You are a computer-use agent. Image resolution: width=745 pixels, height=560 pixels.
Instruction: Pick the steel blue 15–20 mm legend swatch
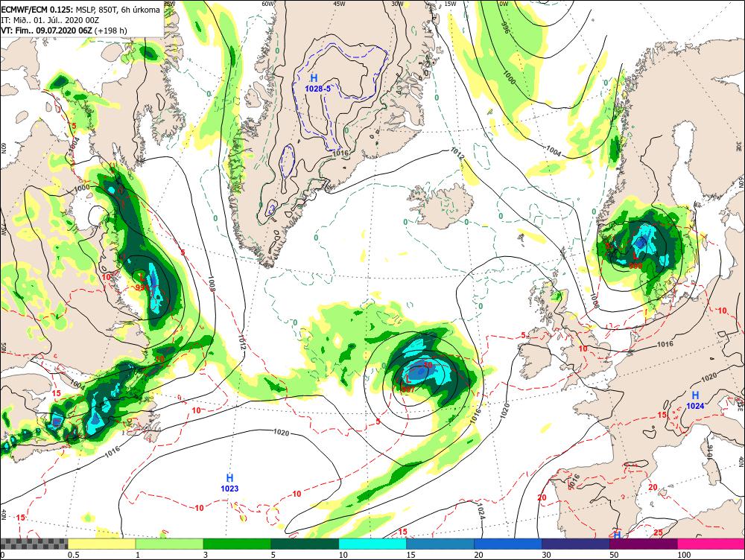click(440, 544)
